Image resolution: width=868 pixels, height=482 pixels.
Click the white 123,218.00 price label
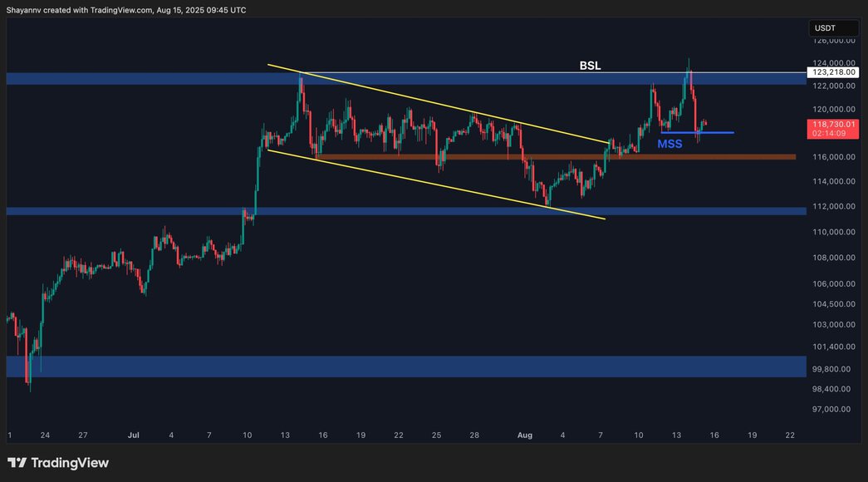pyautogui.click(x=834, y=71)
